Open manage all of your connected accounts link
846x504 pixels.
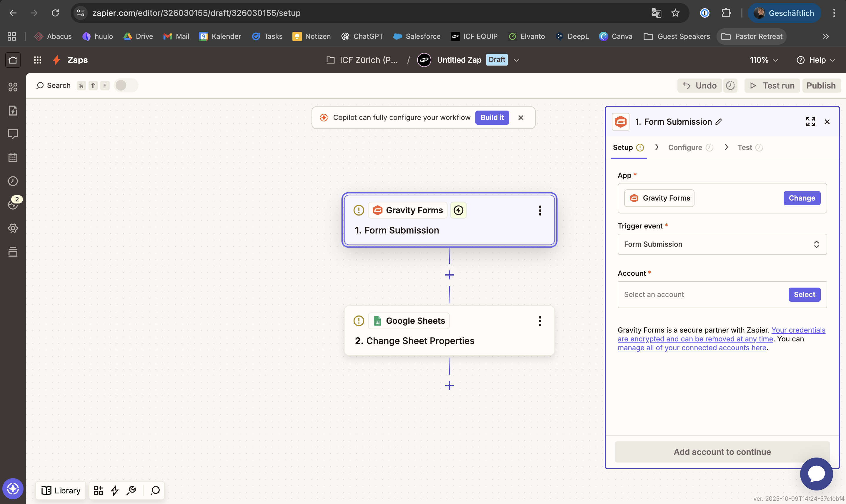[x=692, y=348]
